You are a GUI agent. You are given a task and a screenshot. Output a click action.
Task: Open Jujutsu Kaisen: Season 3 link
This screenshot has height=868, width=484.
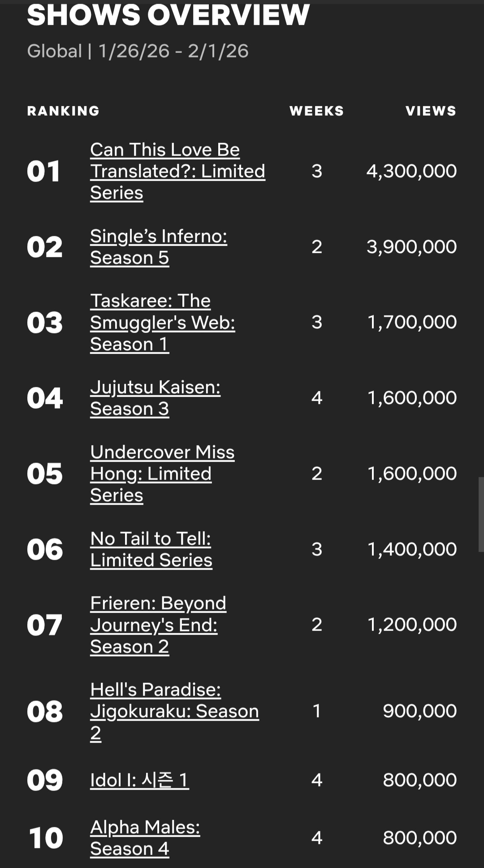pos(155,398)
